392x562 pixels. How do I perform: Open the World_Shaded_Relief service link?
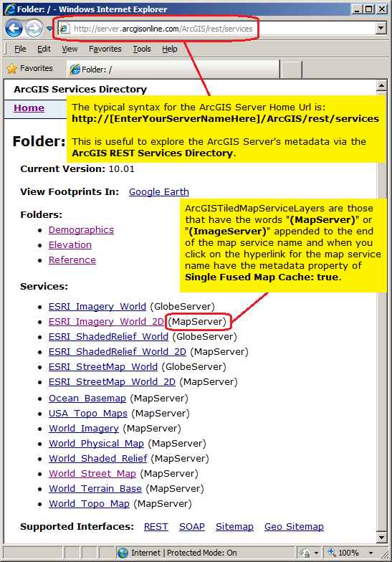click(x=98, y=459)
